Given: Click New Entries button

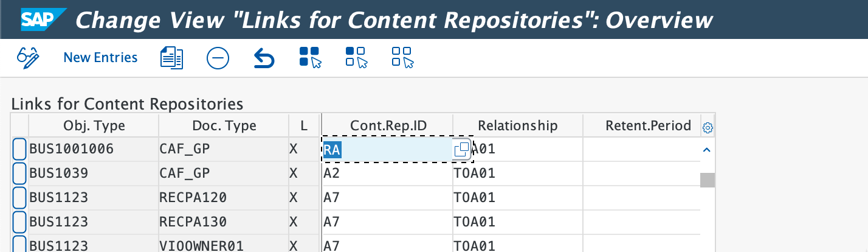Looking at the screenshot, I should pyautogui.click(x=100, y=58).
